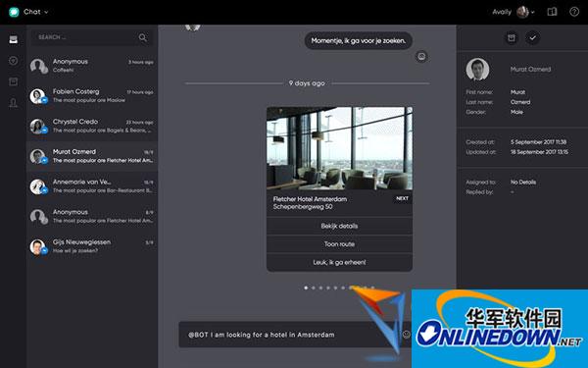Open Fabien Costerg conversation
Screen dimensions: 588x368
coord(92,96)
